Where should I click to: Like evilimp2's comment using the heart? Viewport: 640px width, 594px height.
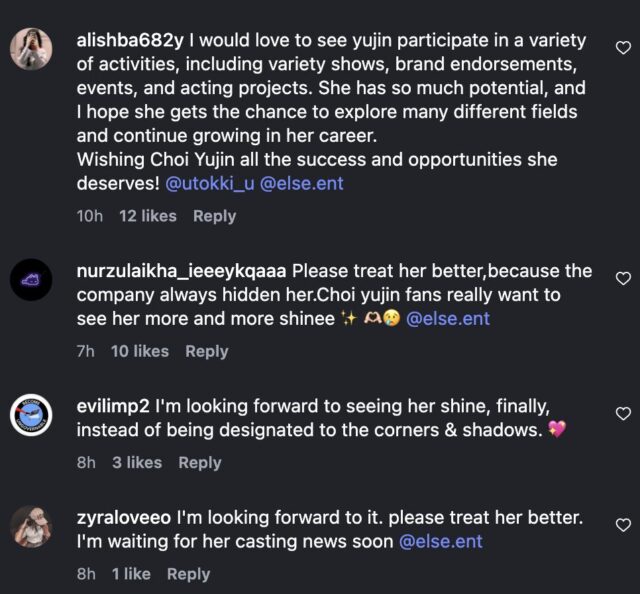click(x=623, y=414)
